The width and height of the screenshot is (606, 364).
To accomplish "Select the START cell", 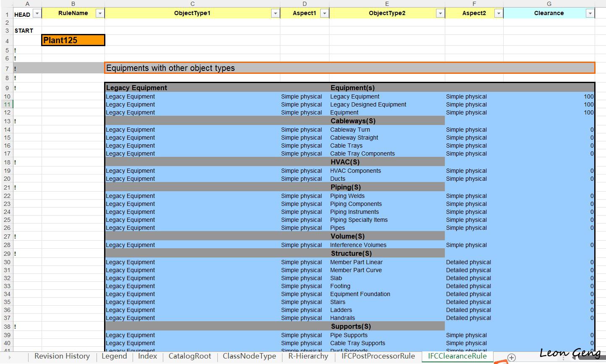I will tap(27, 31).
